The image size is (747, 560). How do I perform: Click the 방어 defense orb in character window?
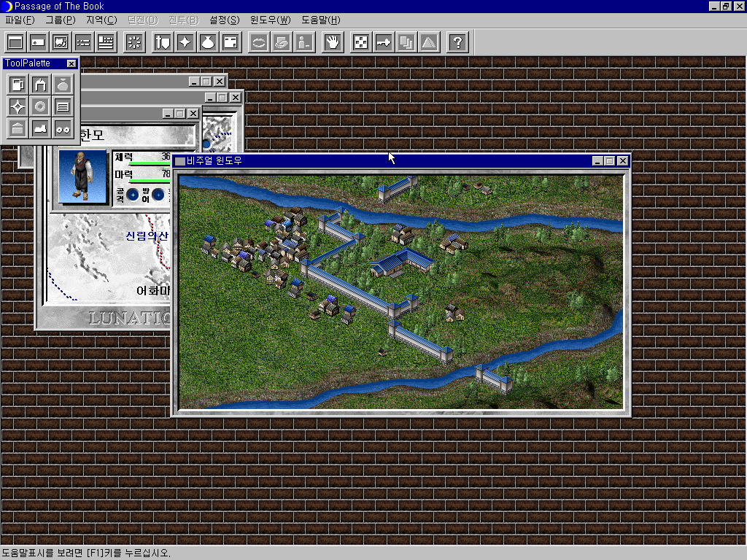pyautogui.click(x=158, y=194)
